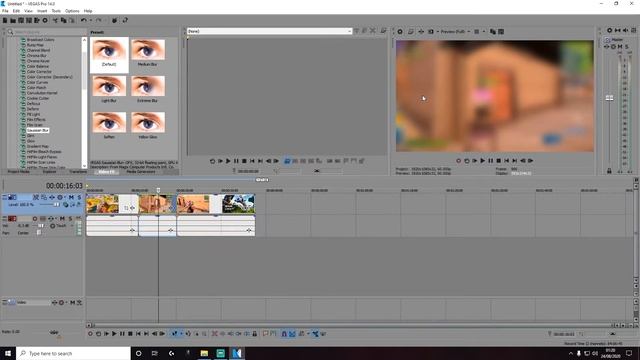The width and height of the screenshot is (640, 360).
Task: Arm the audio track for recording
Action: point(35,219)
